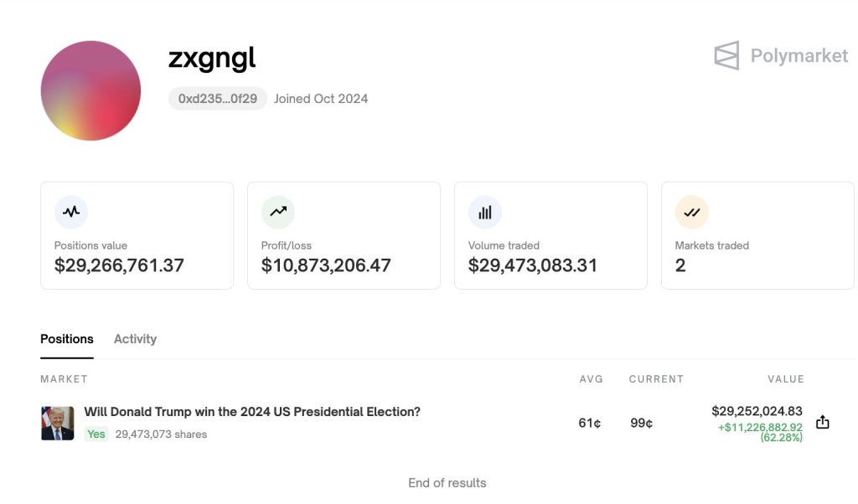Click the VALUE column header
The height and width of the screenshot is (504, 858).
(x=786, y=378)
